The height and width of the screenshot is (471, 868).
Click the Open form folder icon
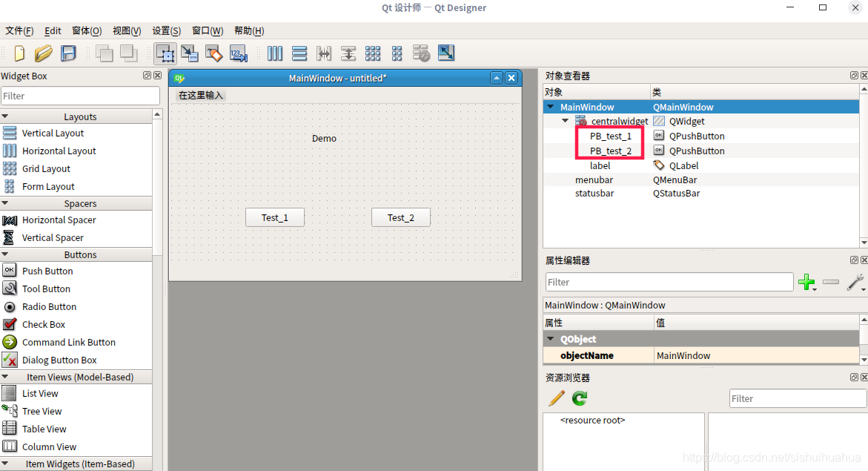[x=43, y=53]
